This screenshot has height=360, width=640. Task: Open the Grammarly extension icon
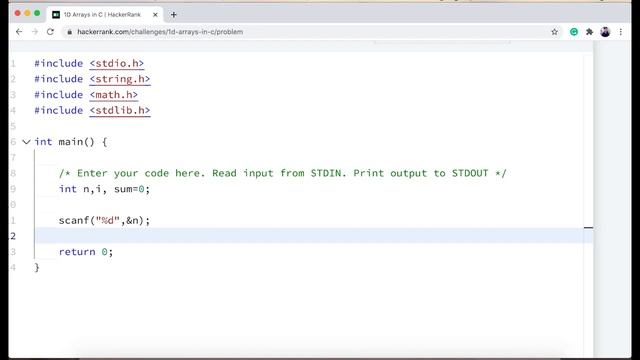[574, 31]
